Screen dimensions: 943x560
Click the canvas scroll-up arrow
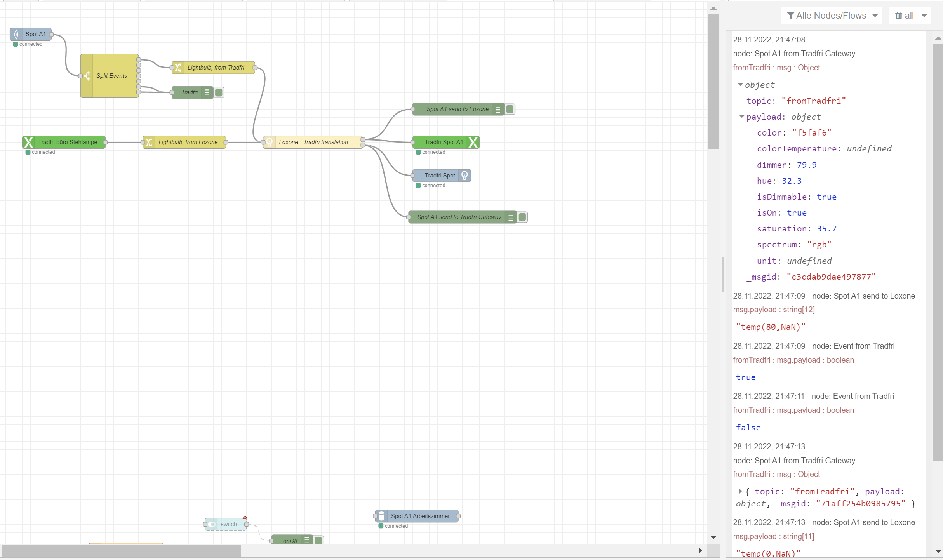pos(713,8)
